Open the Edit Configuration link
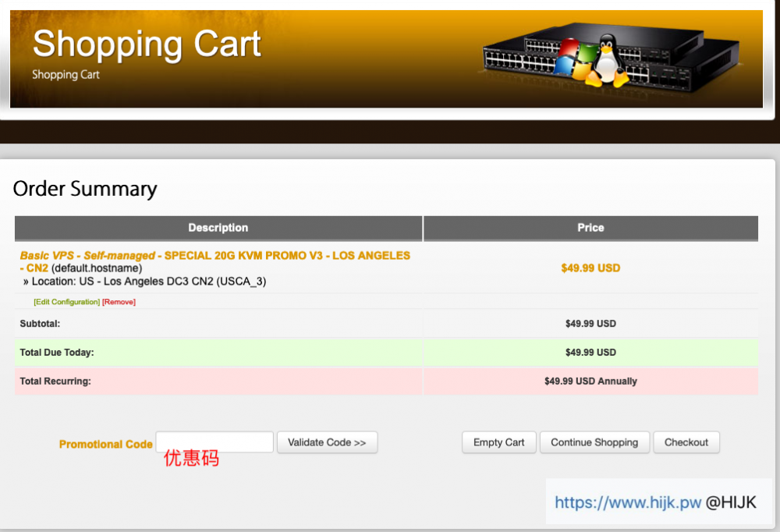The height and width of the screenshot is (532, 780). (x=66, y=302)
